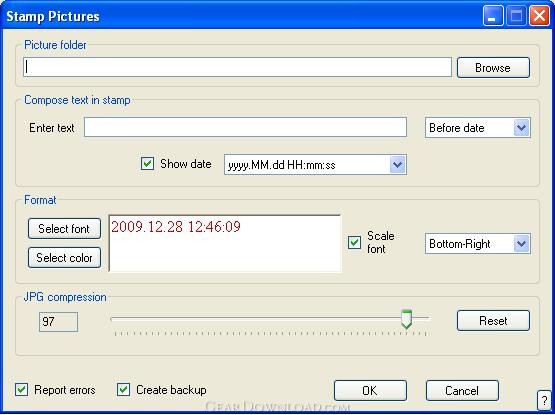This screenshot has height=415, width=555.
Task: Click the maximize window button
Action: [x=516, y=16]
